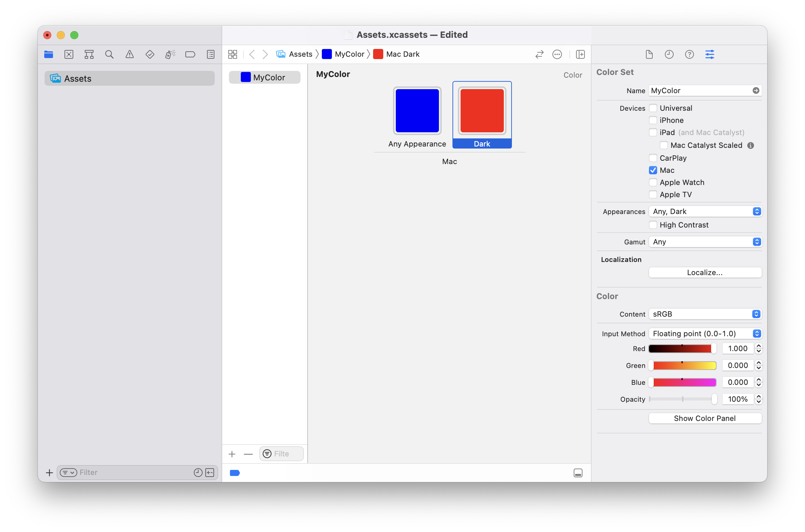Switch to the Attributes inspector
Image resolution: width=805 pixels, height=532 pixels.
[710, 54]
